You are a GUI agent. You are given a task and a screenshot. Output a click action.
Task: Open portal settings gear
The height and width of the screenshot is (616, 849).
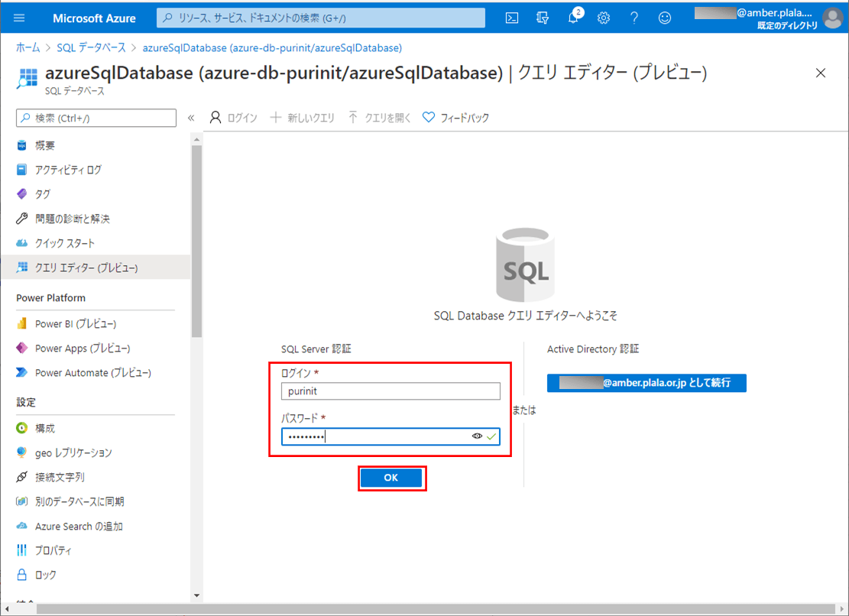(604, 18)
